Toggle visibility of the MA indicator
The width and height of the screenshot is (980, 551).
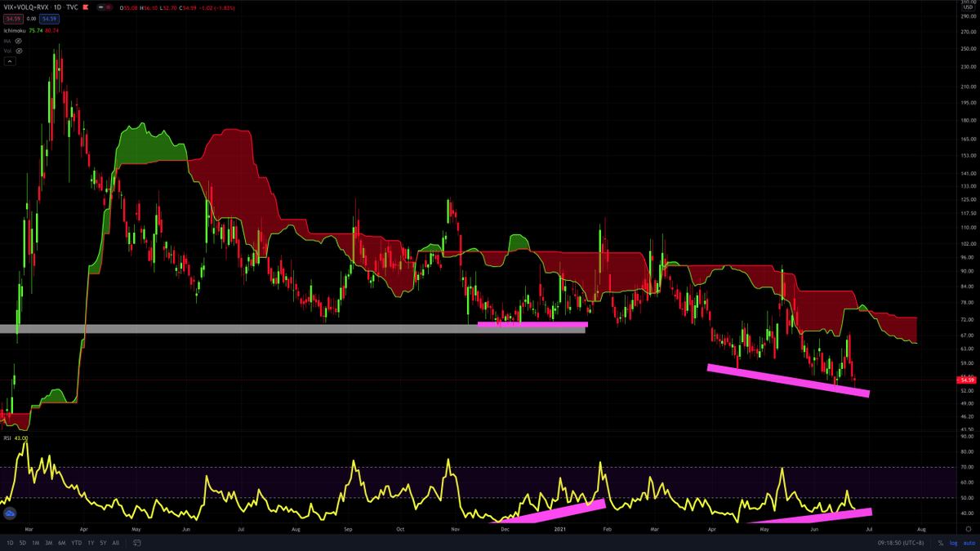[18, 40]
